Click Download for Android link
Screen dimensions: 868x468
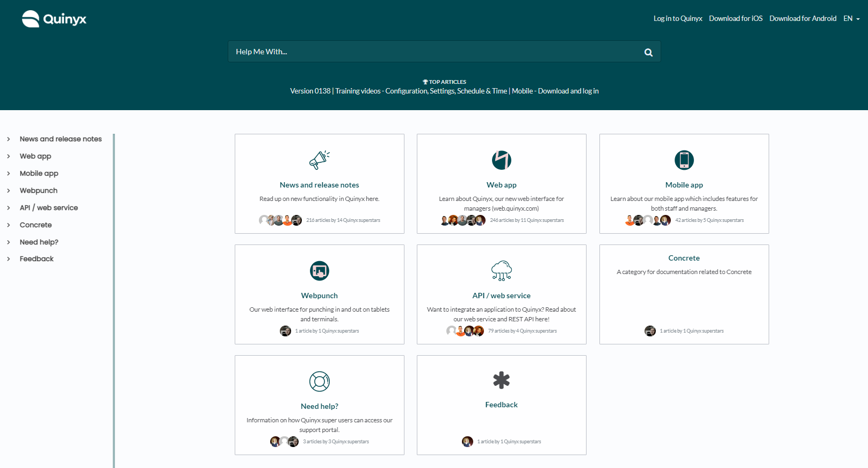803,18
